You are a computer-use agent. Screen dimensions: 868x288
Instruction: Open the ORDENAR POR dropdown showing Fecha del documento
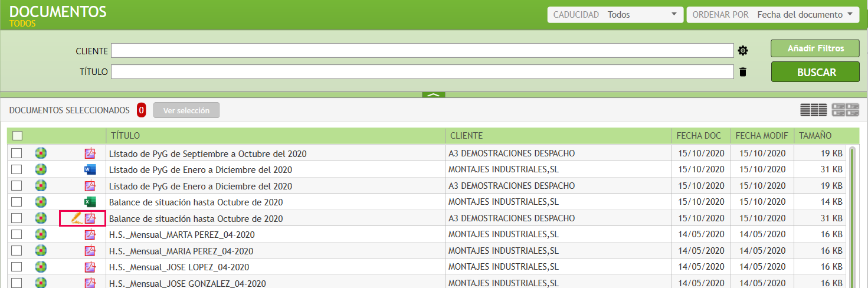(773, 15)
